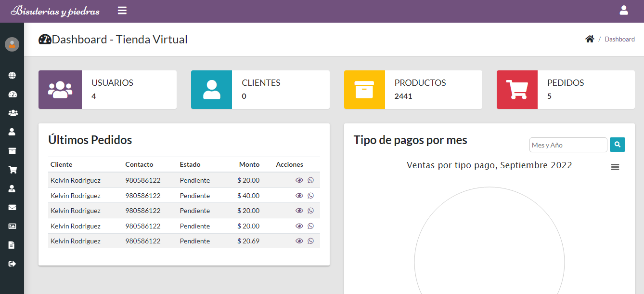Open the users group icon in sidebar

tap(13, 113)
